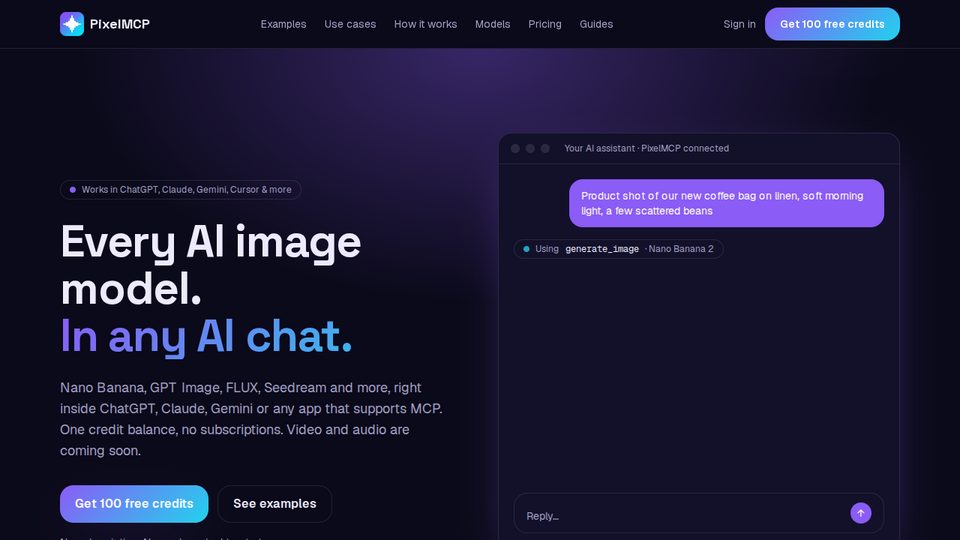Click the See examples button

274,503
